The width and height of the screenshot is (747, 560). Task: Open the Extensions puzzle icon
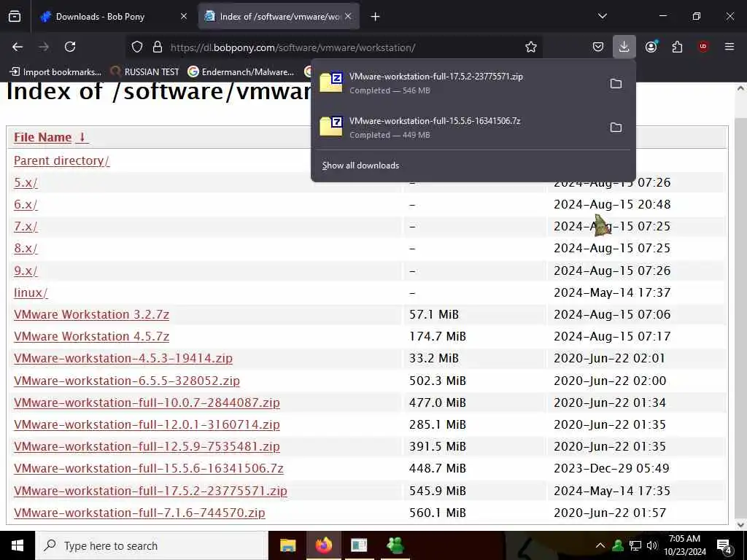click(x=677, y=47)
